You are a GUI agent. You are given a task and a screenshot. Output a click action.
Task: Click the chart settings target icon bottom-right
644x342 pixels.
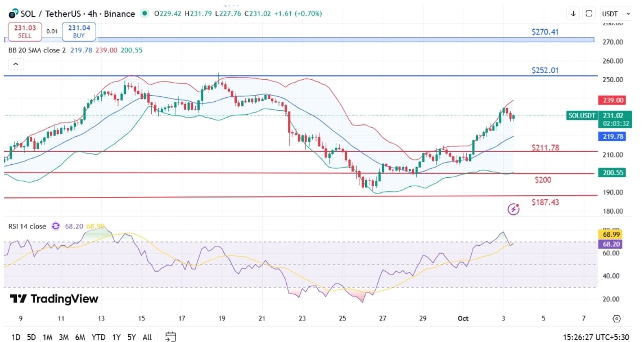coord(616,318)
